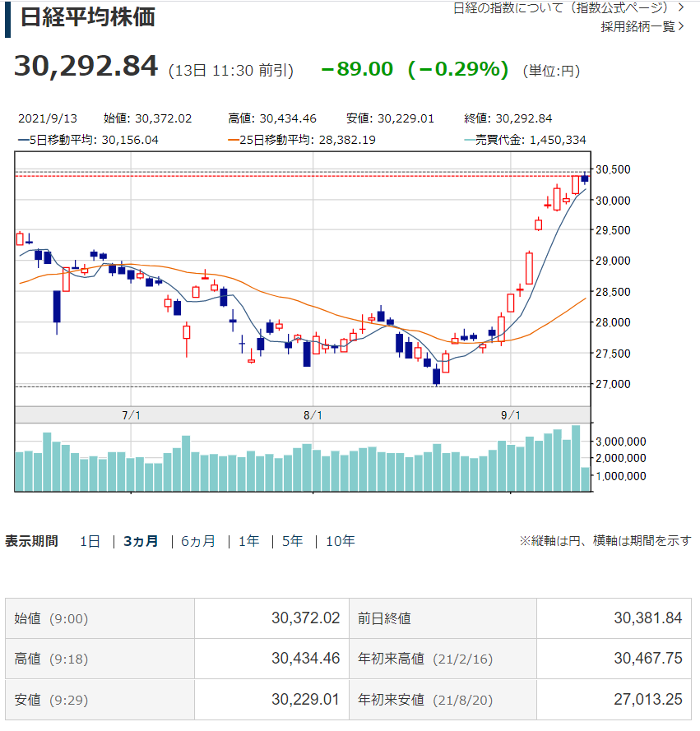Image resolution: width=700 pixels, height=731 pixels.
Task: Click the 年初来高値 value 30,467.75
Action: pyautogui.click(x=648, y=659)
